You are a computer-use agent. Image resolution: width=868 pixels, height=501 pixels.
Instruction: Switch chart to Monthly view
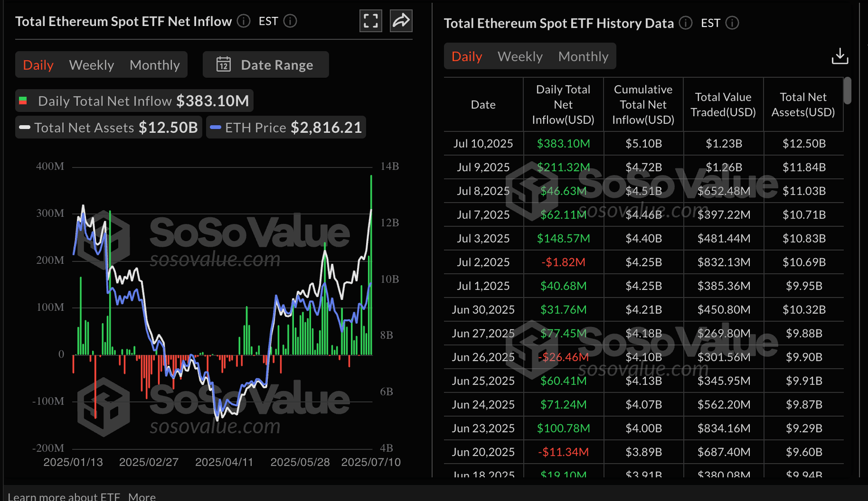point(154,65)
